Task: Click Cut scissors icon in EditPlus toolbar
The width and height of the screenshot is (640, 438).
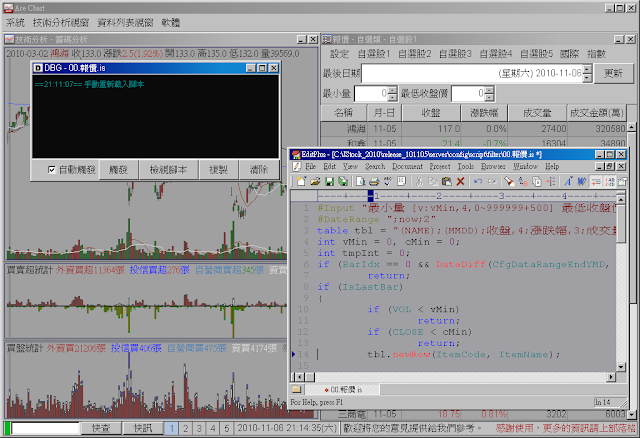Action: tap(419, 181)
